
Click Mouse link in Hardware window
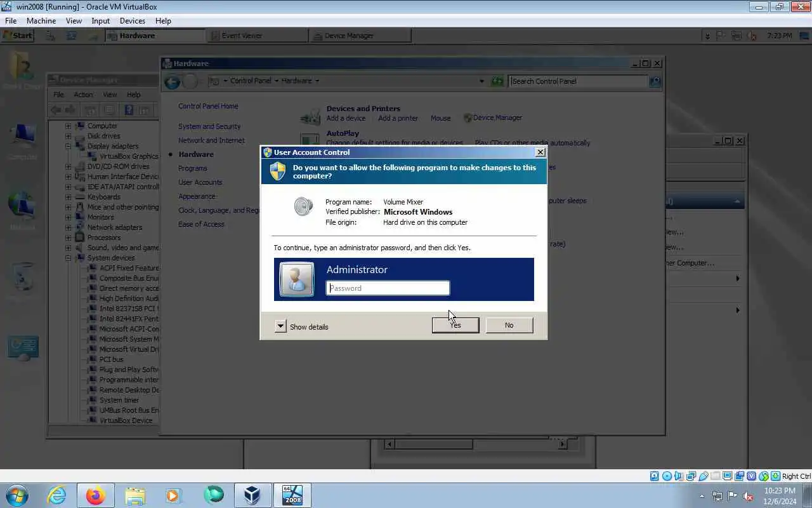pyautogui.click(x=440, y=118)
